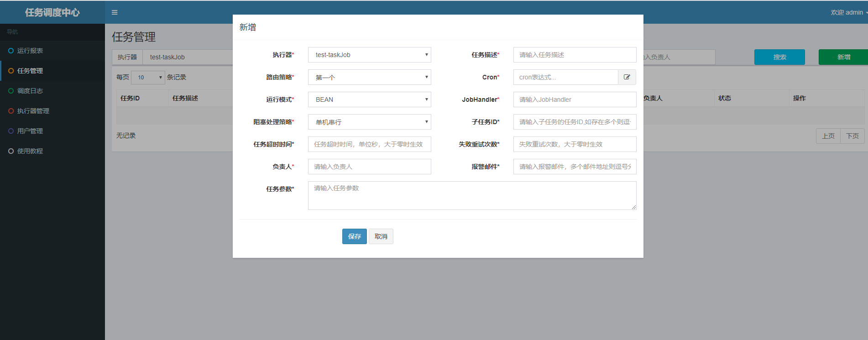Focus the 子任务ID input field
The height and width of the screenshot is (340, 868).
click(x=575, y=122)
